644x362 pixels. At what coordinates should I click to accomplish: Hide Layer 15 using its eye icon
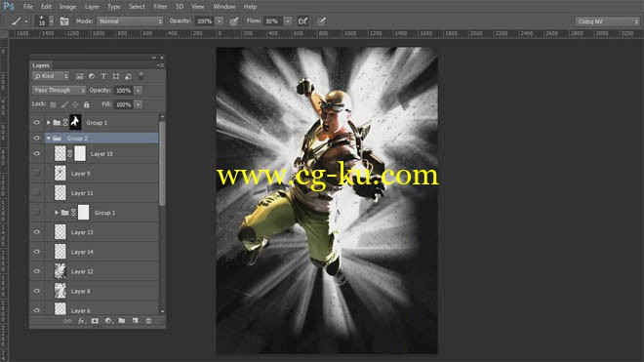[36, 153]
